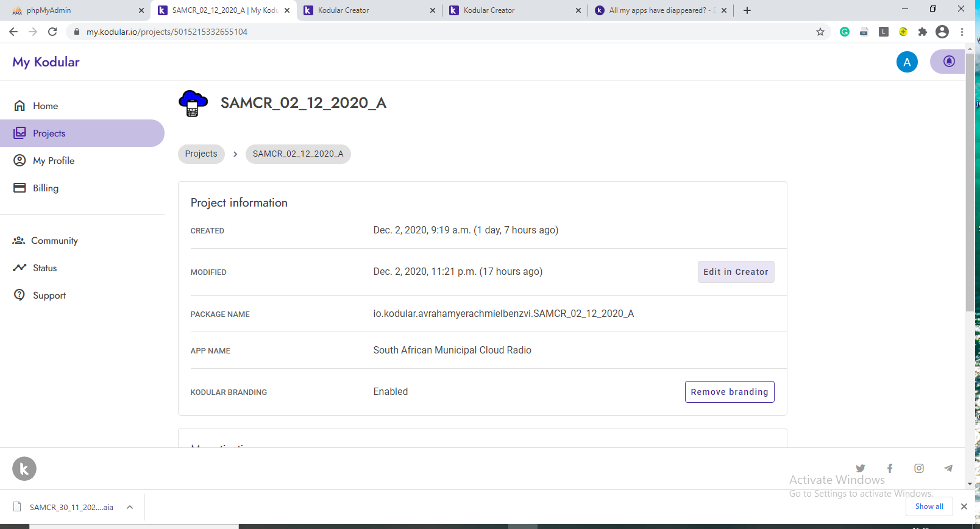The image size is (980, 529).
Task: Click the Home house icon
Action: 20,105
